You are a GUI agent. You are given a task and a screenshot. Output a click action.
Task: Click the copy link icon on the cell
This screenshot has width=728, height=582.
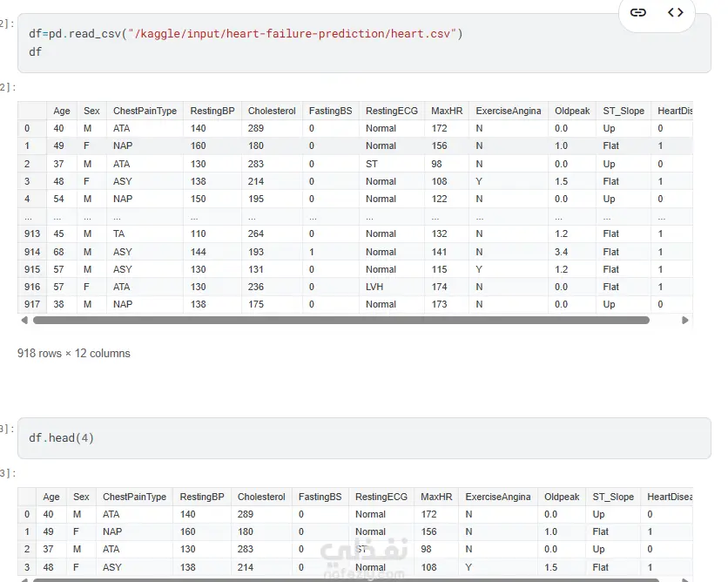coord(638,12)
